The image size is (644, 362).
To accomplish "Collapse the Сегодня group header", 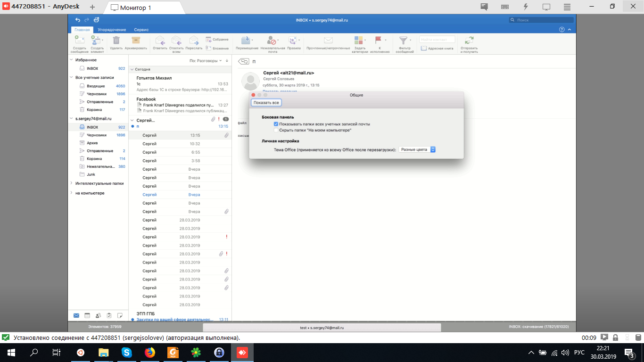I will [x=132, y=69].
